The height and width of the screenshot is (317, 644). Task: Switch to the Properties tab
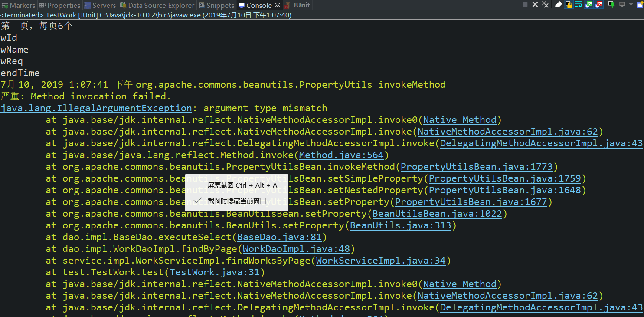[60, 5]
